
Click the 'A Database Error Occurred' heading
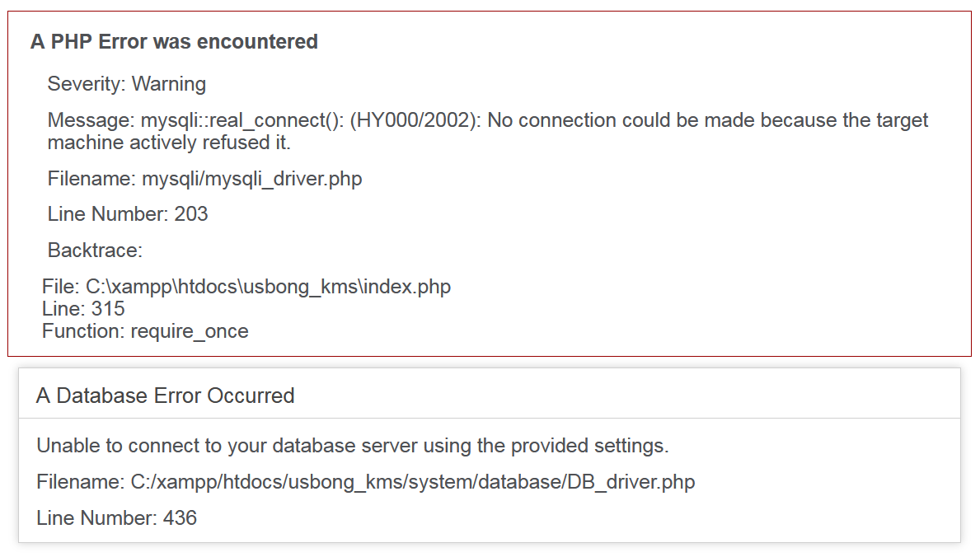pyautogui.click(x=165, y=396)
